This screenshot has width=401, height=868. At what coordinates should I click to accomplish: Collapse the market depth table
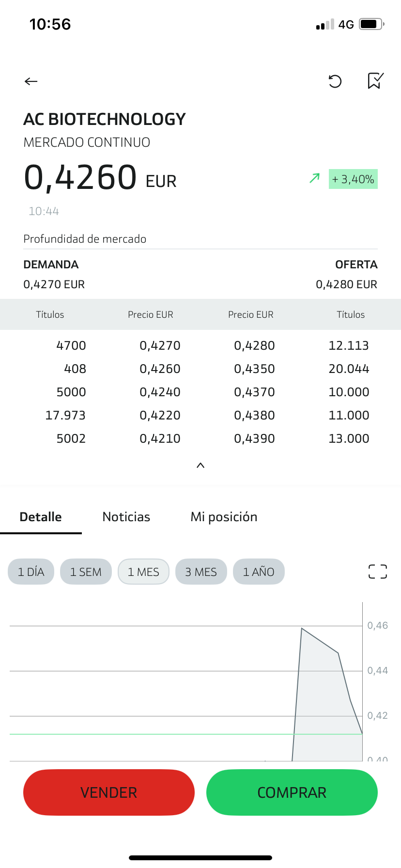200,465
